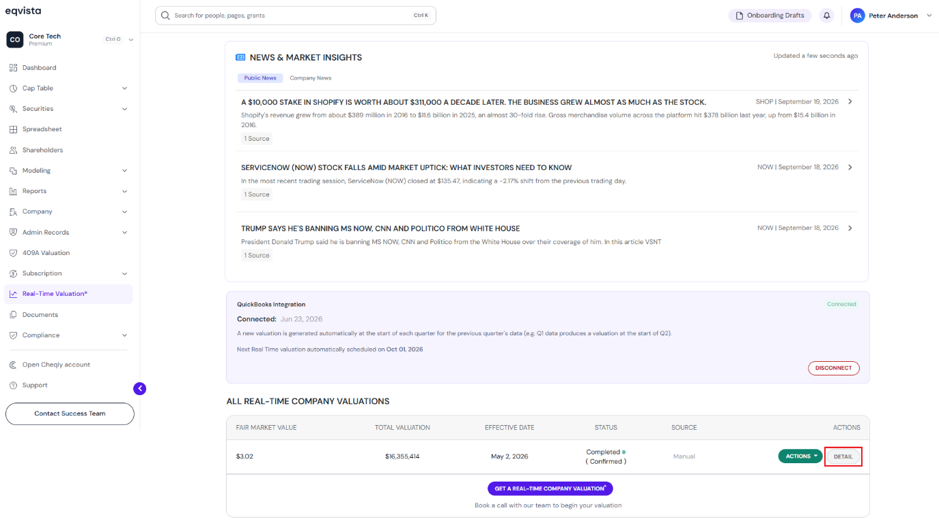The image size is (939, 521).
Task: Click the Admin Records shield icon
Action: (x=13, y=232)
